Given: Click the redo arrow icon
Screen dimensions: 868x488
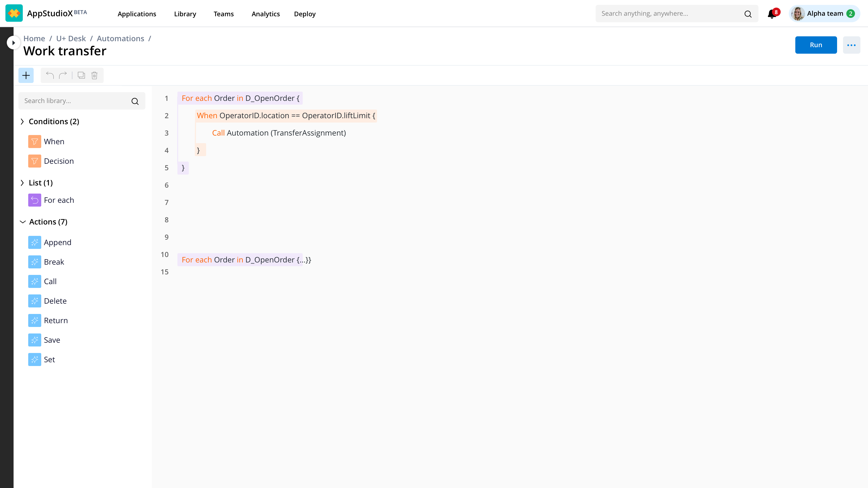Looking at the screenshot, I should click(63, 75).
